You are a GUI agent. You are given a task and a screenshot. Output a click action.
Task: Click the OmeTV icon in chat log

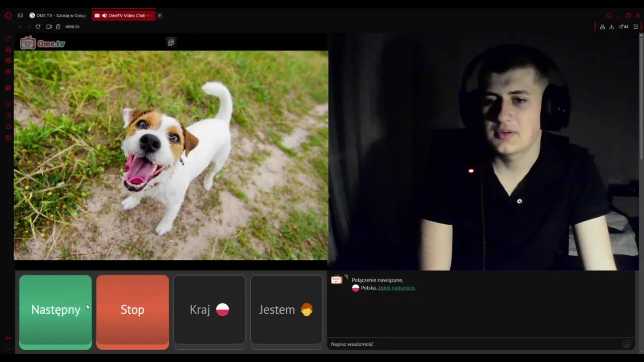pyautogui.click(x=337, y=280)
